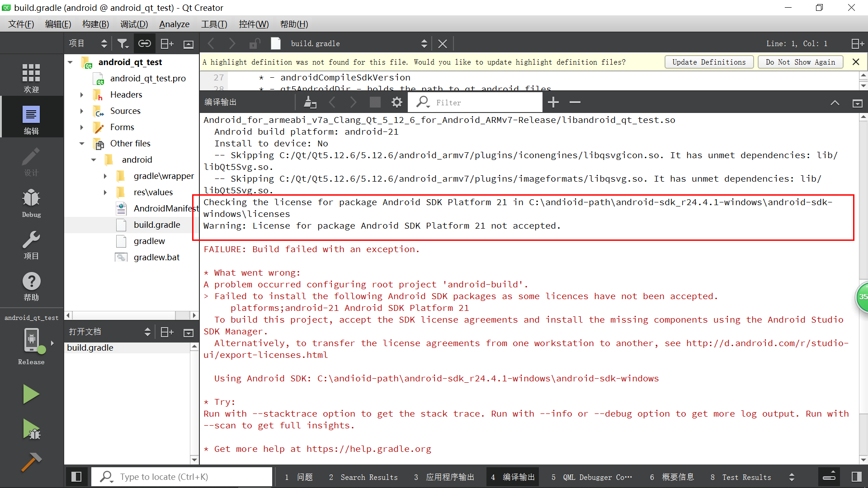This screenshot has height=488, width=868.
Task: Open the Analyze menu
Action: point(174,24)
